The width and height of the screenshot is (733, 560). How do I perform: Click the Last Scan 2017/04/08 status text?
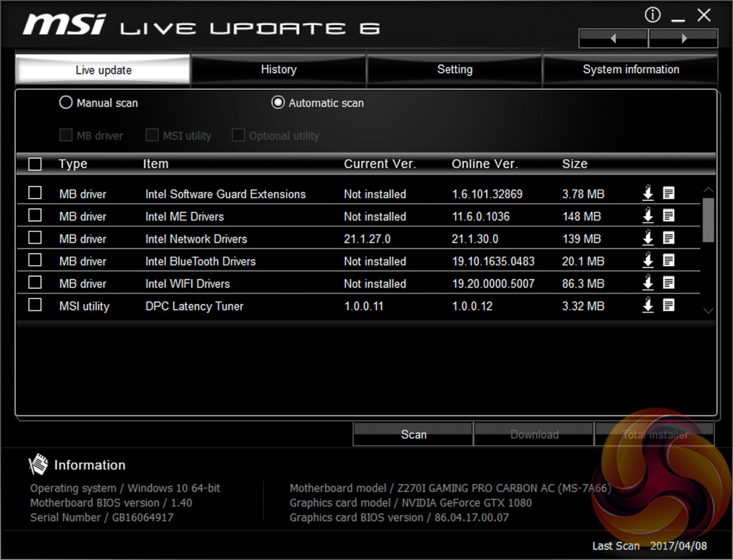pyautogui.click(x=649, y=546)
